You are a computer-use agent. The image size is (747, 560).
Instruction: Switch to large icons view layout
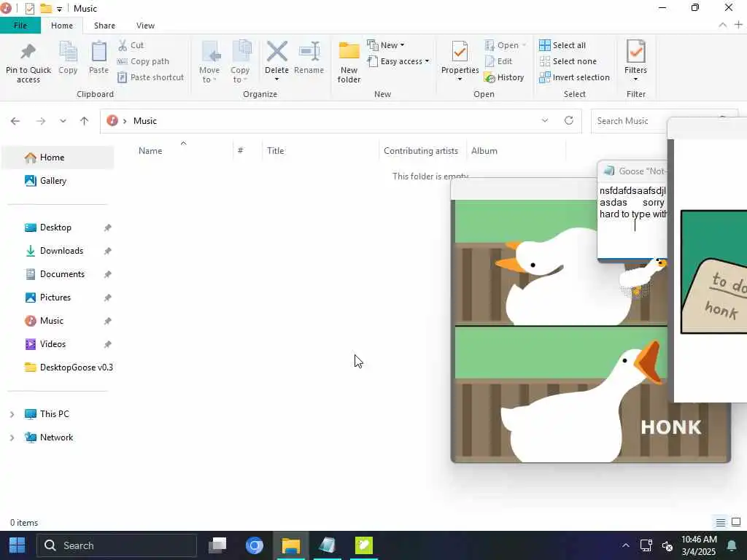(736, 522)
